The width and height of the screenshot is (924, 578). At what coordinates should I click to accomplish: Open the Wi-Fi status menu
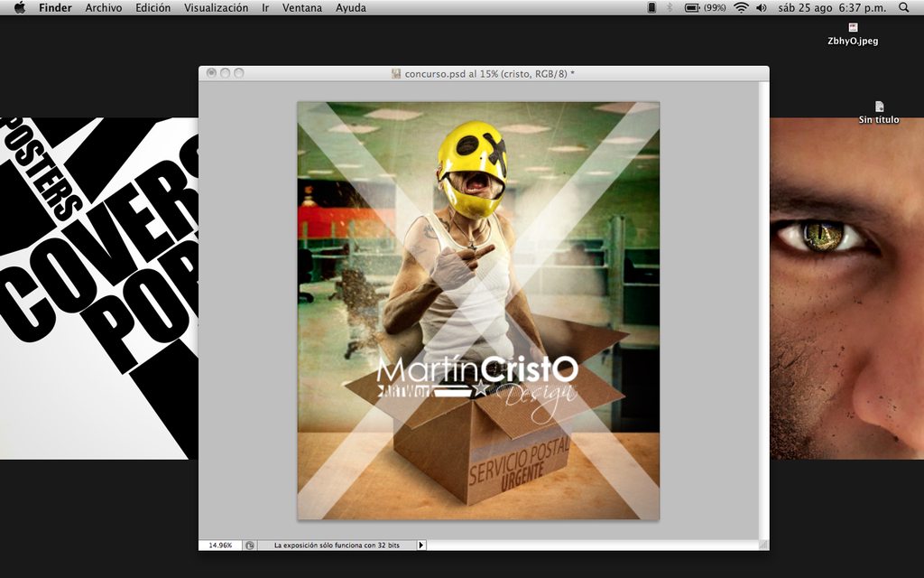coord(742,7)
